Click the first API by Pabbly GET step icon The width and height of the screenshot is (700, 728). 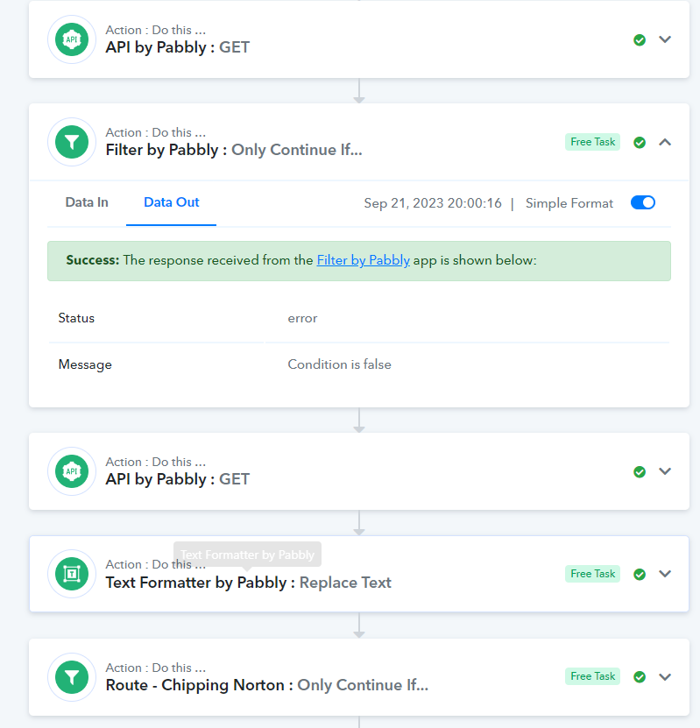point(72,39)
